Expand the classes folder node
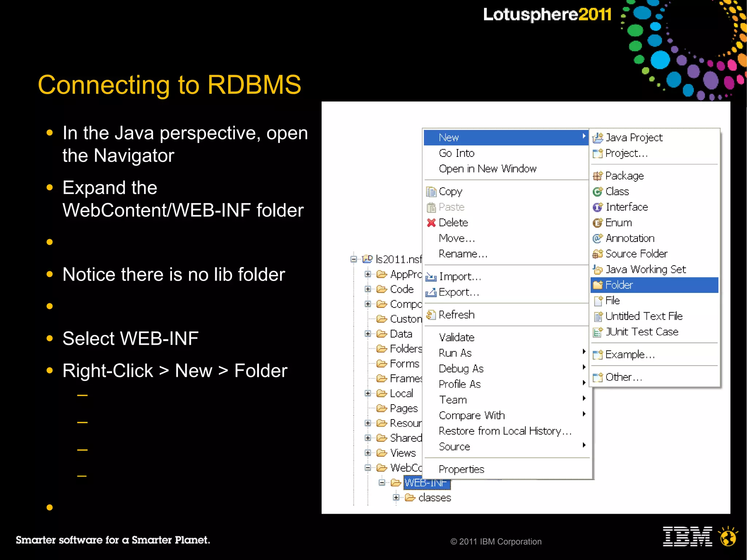The width and height of the screenshot is (747, 560). [396, 497]
